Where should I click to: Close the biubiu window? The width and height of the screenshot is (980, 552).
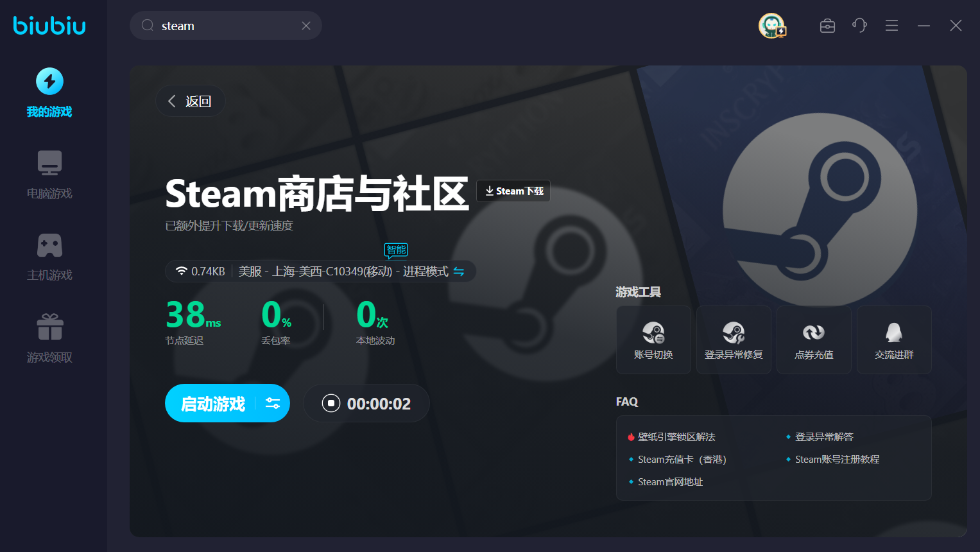click(956, 26)
